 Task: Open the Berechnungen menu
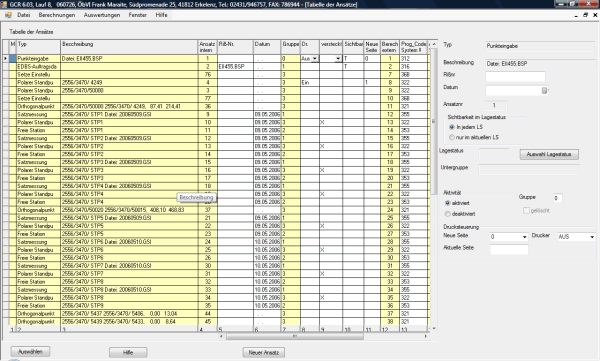[x=57, y=15]
